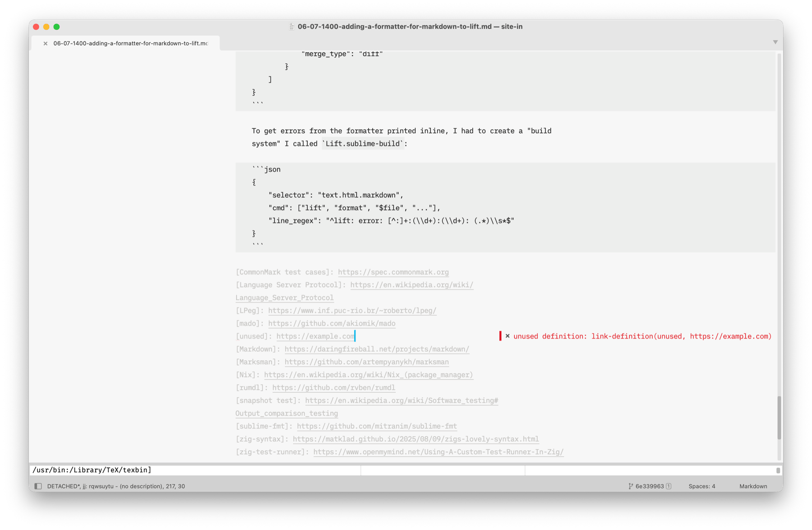Click the "selector": "text.html.markdown" line
Screen dimensions: 812x530
point(336,195)
